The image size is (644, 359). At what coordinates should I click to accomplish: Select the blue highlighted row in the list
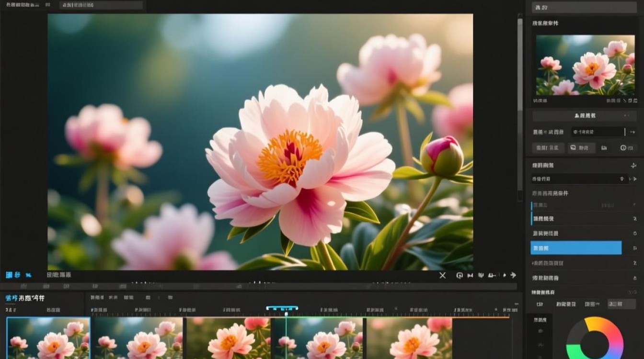[x=576, y=247]
